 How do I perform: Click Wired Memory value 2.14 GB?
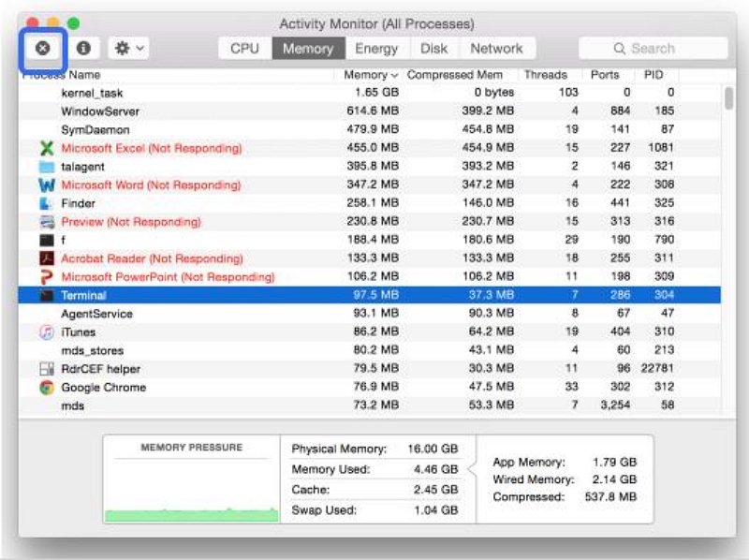614,479
